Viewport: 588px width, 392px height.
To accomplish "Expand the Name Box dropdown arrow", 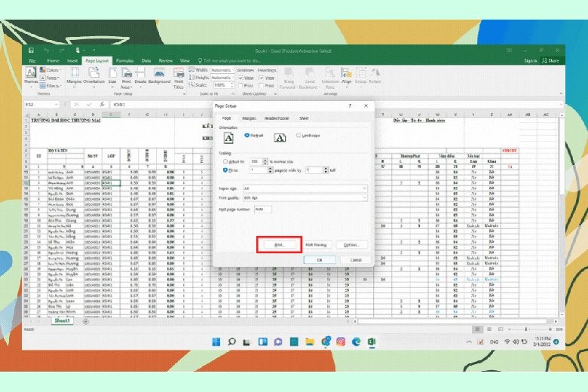I will pyautogui.click(x=57, y=105).
